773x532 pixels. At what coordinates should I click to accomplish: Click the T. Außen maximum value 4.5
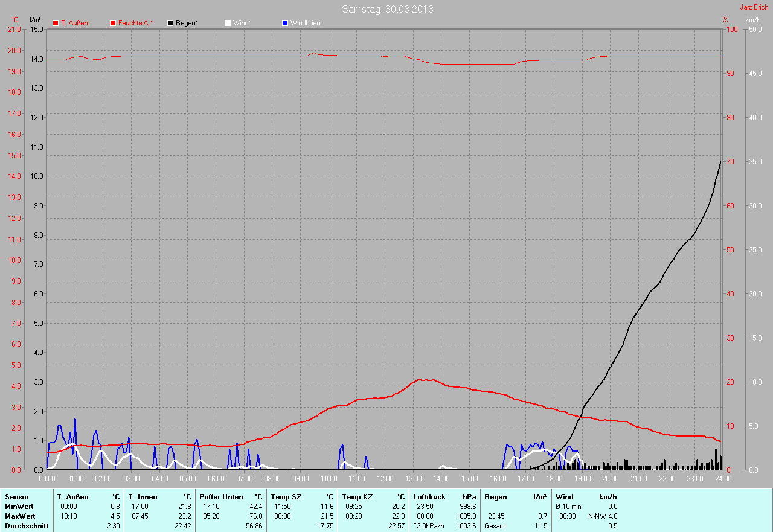tap(115, 516)
